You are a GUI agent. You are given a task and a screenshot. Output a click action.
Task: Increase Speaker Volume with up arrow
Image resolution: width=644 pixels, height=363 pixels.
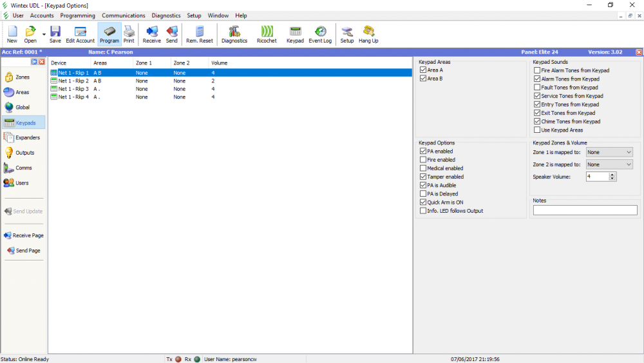point(612,174)
